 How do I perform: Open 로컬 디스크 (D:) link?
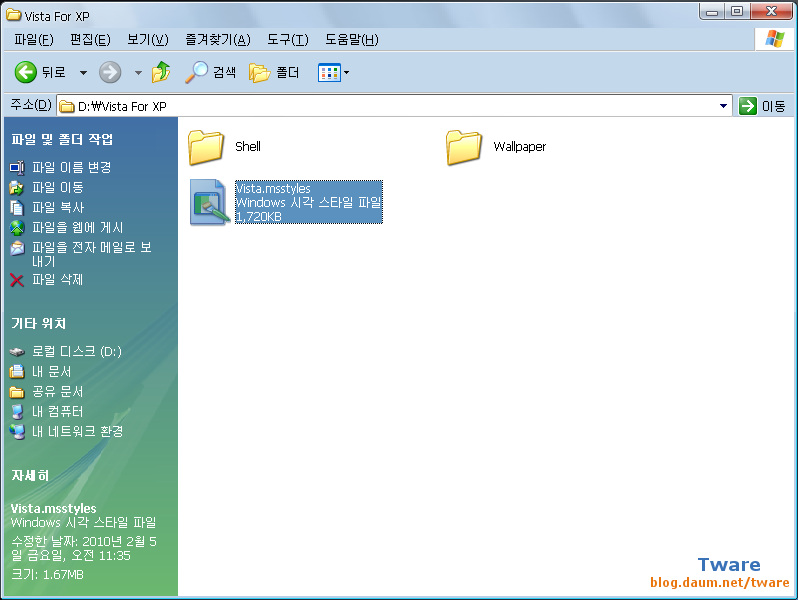(77, 351)
